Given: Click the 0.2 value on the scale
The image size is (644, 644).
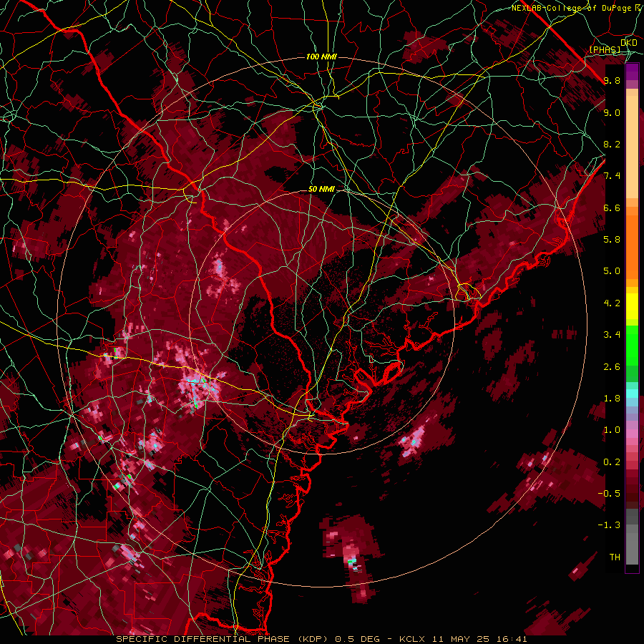Looking at the screenshot, I should click(612, 462).
